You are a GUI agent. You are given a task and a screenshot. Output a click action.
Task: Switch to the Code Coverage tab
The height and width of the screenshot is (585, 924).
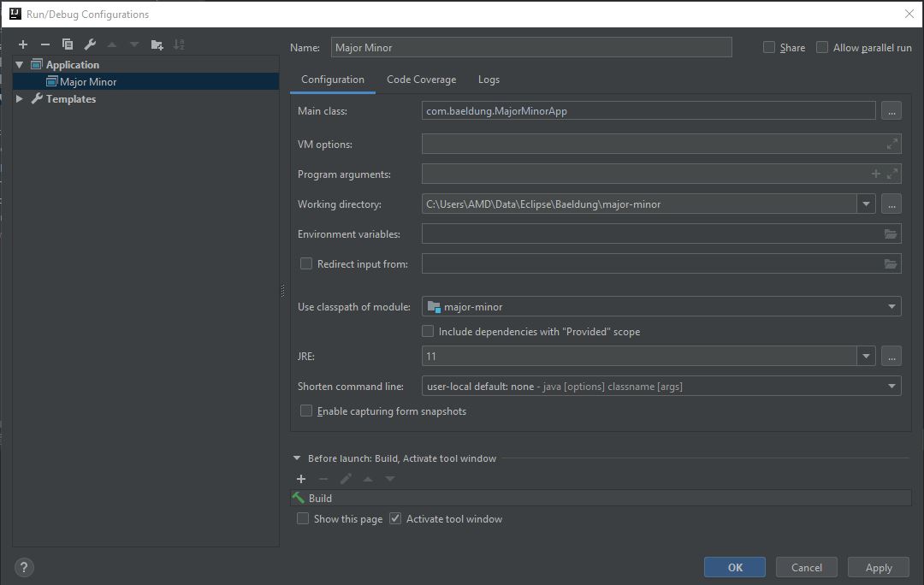421,80
